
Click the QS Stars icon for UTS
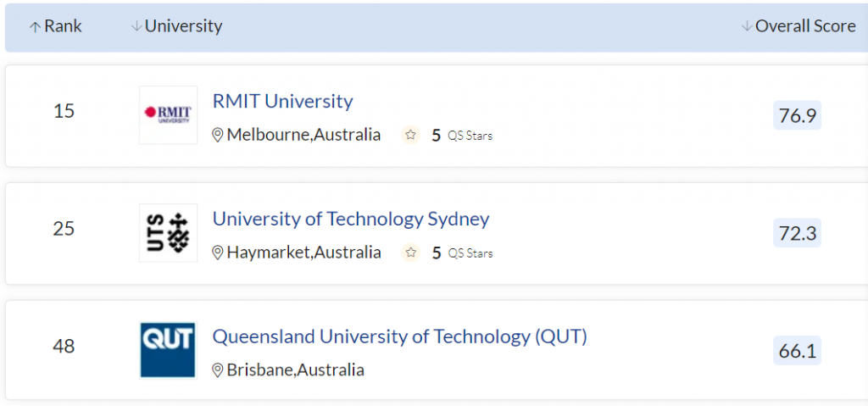pos(411,253)
